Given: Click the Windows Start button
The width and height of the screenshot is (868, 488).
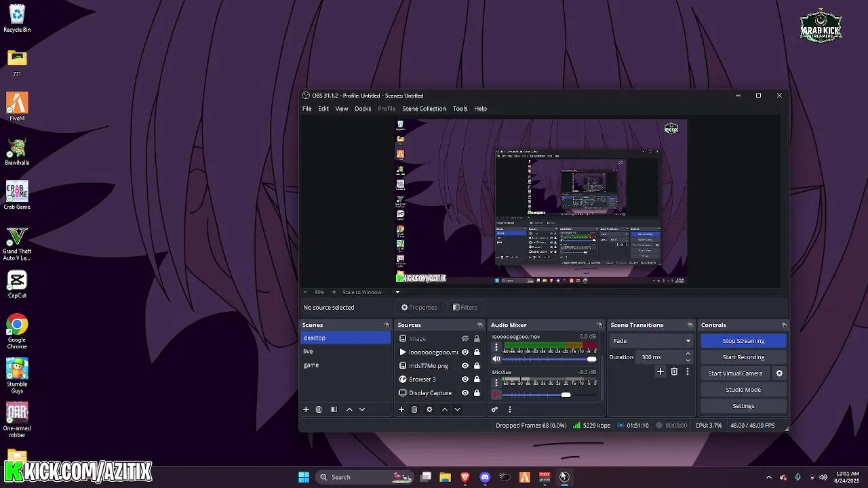Looking at the screenshot, I should pos(304,477).
